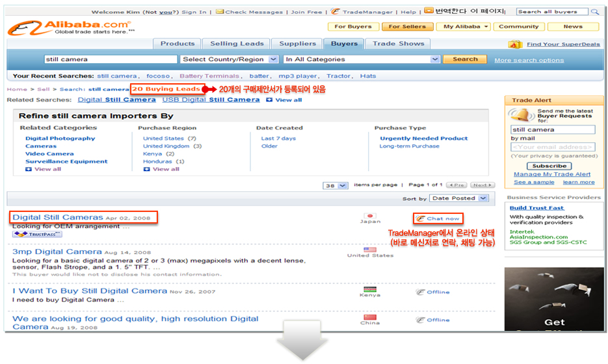
Task: Click the Chat now TradeManager icon
Action: tap(420, 218)
